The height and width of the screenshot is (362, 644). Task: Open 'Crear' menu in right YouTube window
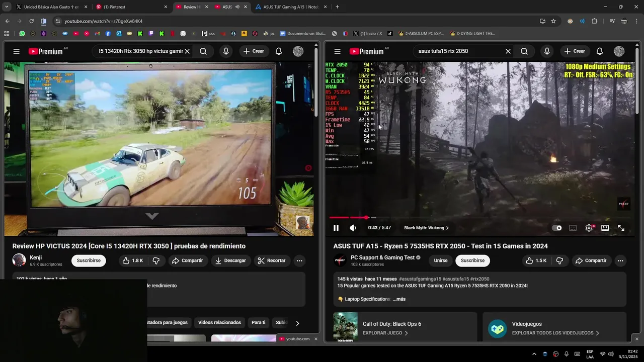(x=575, y=51)
